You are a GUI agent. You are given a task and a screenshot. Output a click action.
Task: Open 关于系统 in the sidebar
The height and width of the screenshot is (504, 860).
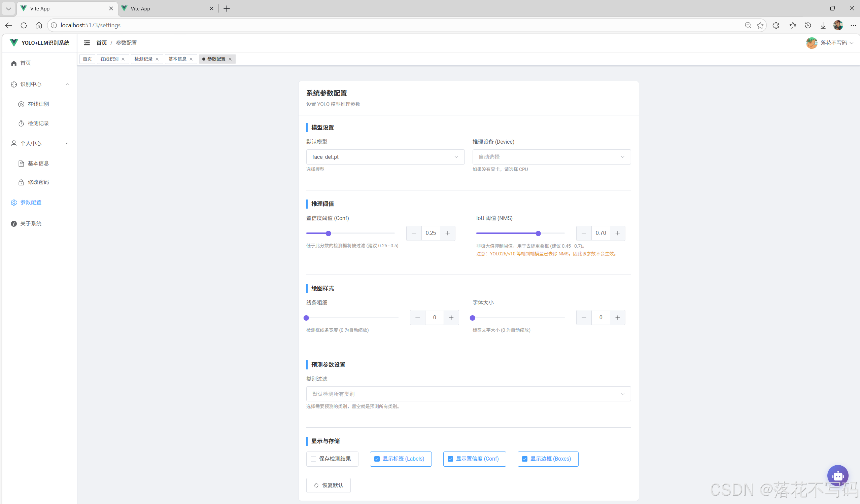31,223
